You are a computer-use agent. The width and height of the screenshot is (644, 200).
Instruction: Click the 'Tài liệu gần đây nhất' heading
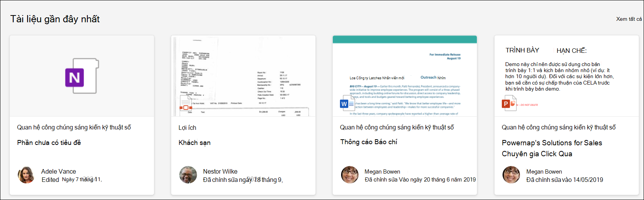pyautogui.click(x=55, y=19)
